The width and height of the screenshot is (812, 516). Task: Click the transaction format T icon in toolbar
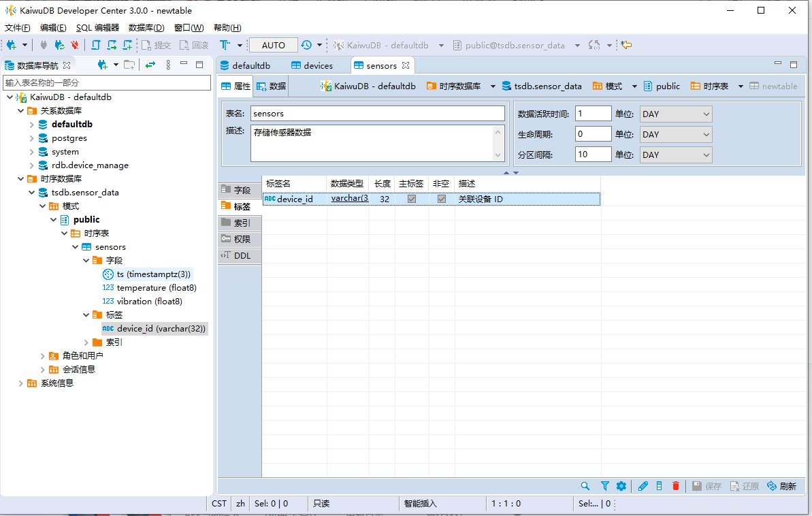(224, 45)
